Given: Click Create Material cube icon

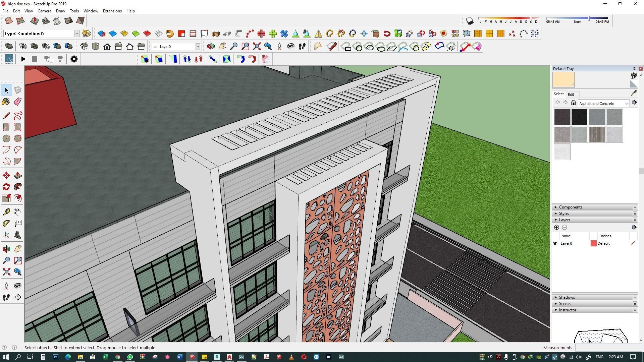Looking at the screenshot, I should pyautogui.click(x=633, y=76).
